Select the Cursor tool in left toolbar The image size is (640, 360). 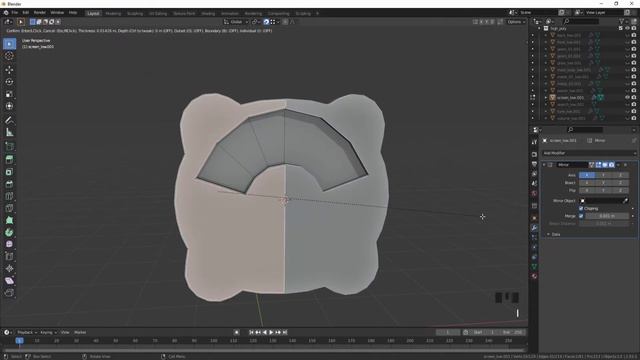(9, 56)
